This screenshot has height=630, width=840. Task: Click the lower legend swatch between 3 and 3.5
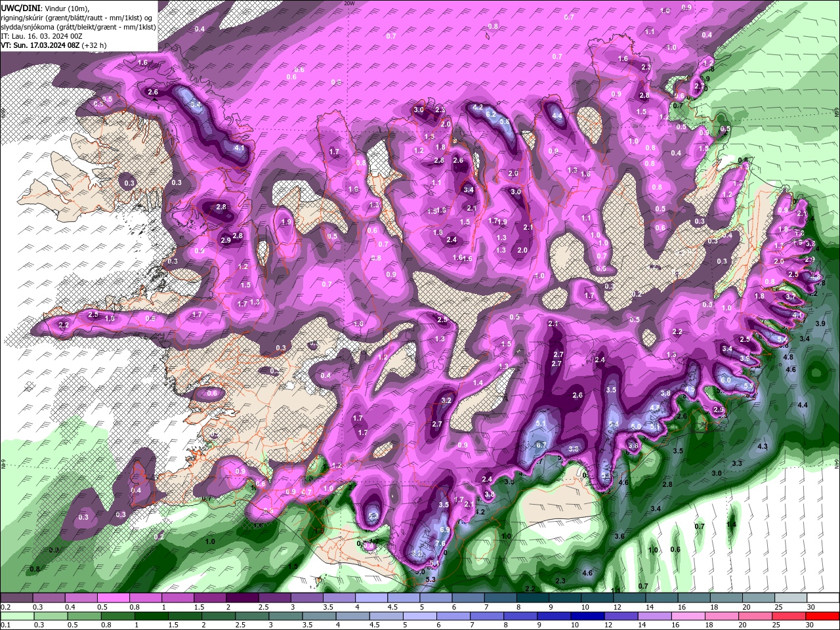tap(286, 616)
